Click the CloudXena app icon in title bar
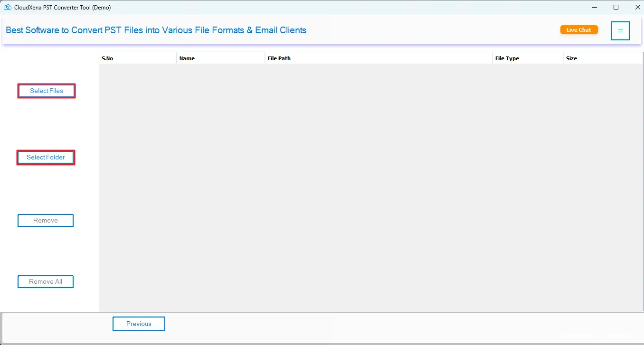 click(8, 8)
